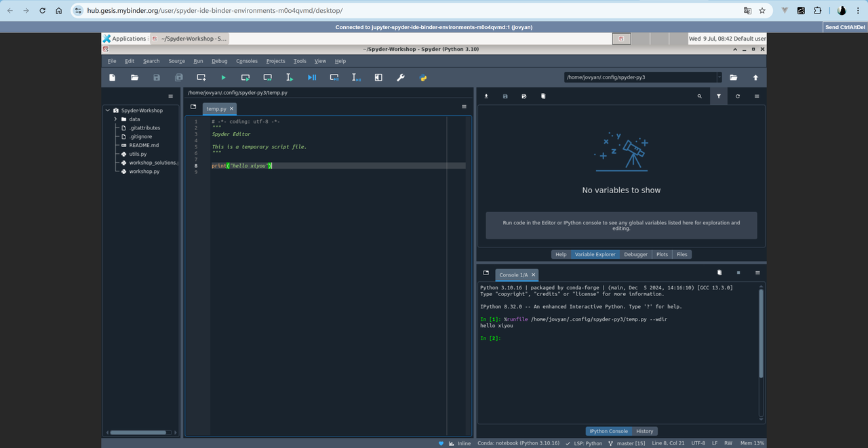Open the Projects menu
The height and width of the screenshot is (448, 868).
tap(275, 61)
